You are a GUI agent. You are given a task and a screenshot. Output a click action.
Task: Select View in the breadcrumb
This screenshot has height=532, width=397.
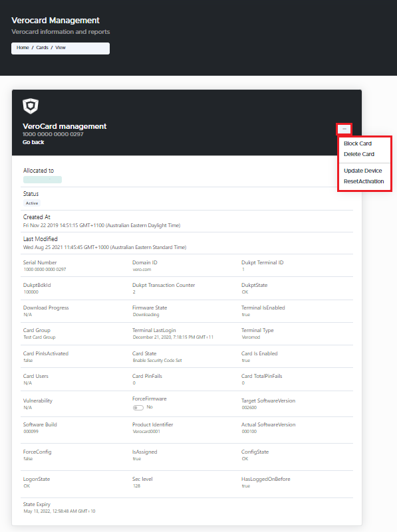pos(60,47)
